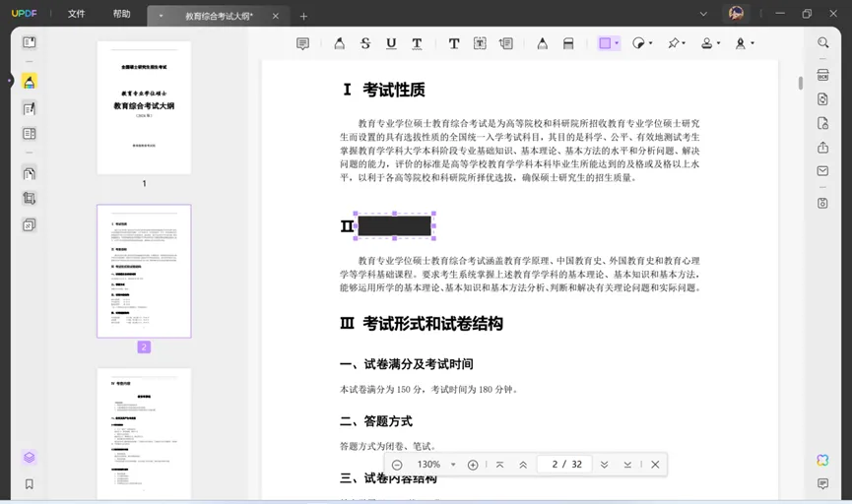Image resolution: width=852 pixels, height=504 pixels.
Task: Open the tab list chevron in title bar
Action: coord(703,14)
